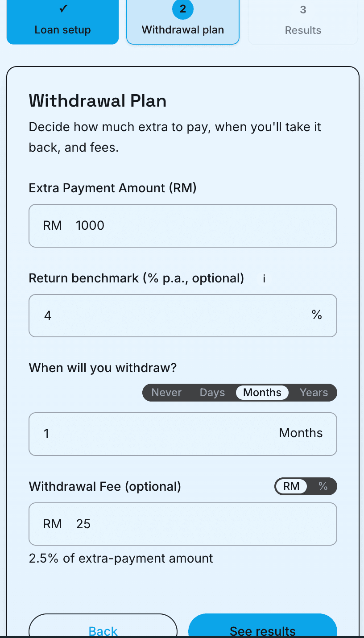This screenshot has width=364, height=638.
Task: Click the Loan setup checkmark icon
Action: point(62,9)
